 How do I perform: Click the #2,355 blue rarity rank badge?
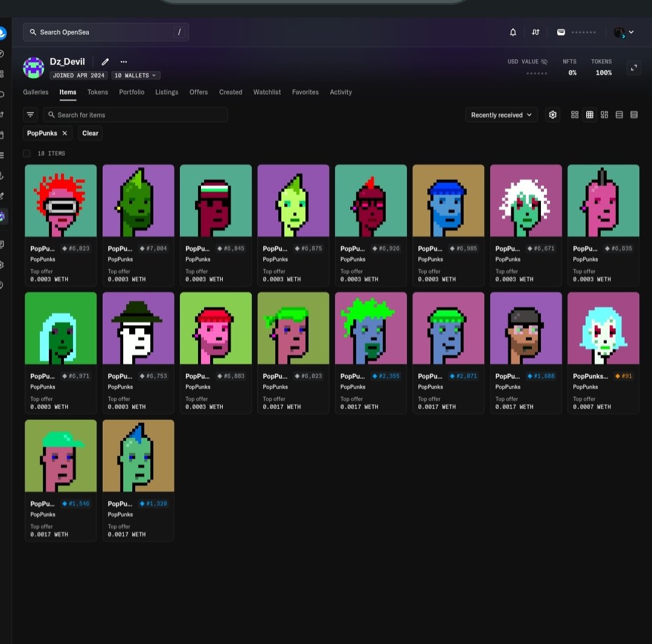pos(386,376)
